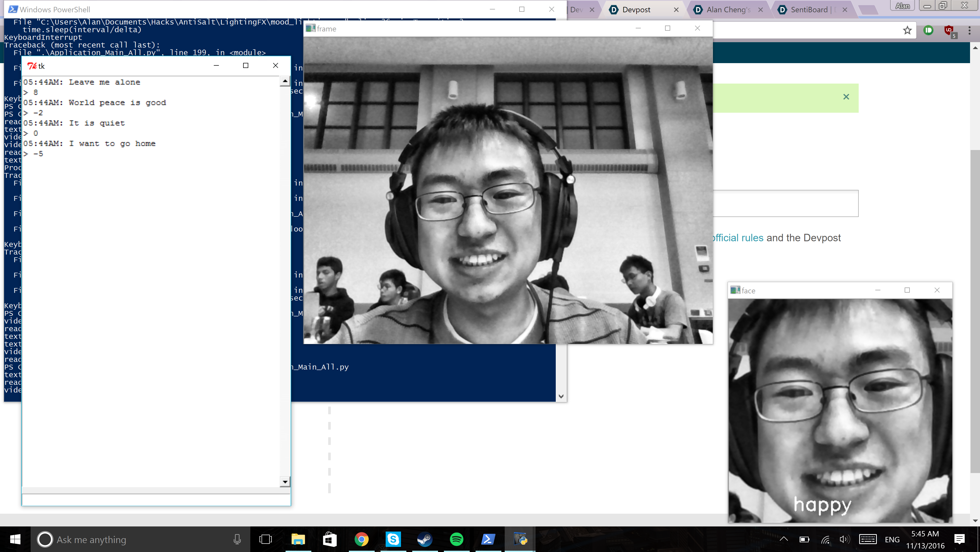Close the Alan Cheng's tab
980x552 pixels.
[760, 10]
